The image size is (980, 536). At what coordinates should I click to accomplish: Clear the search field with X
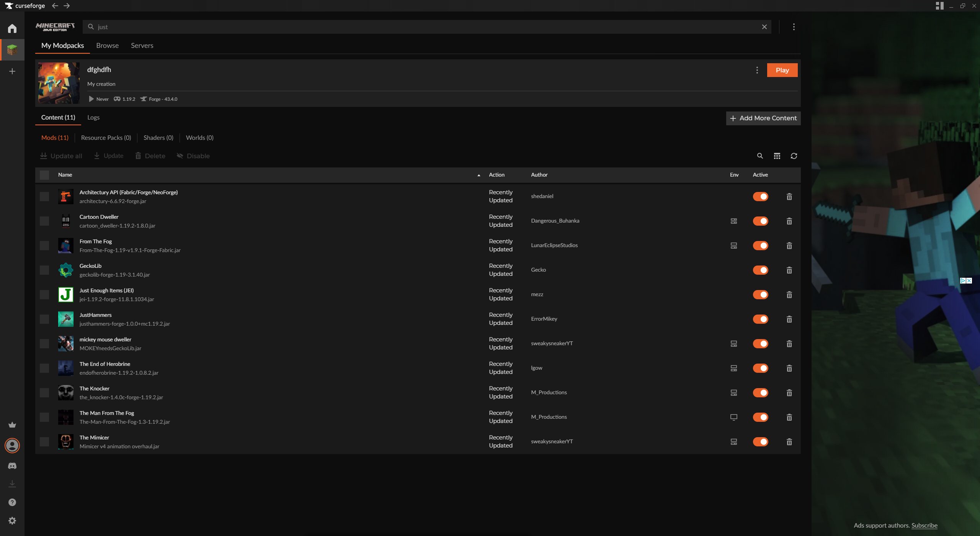pos(764,27)
